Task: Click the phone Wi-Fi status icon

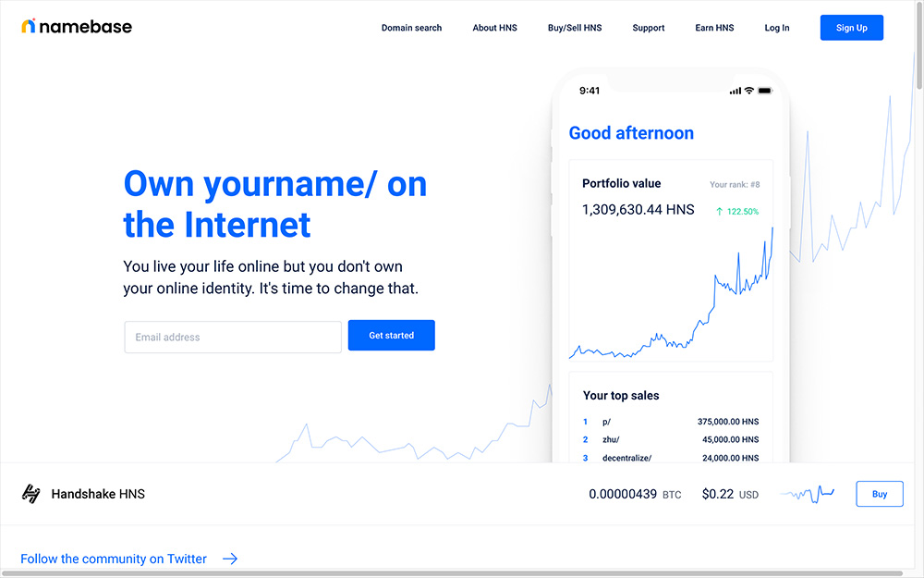Action: (x=749, y=91)
